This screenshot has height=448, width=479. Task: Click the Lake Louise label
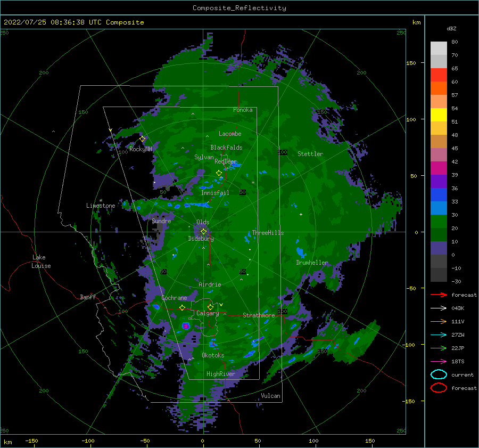41,262
